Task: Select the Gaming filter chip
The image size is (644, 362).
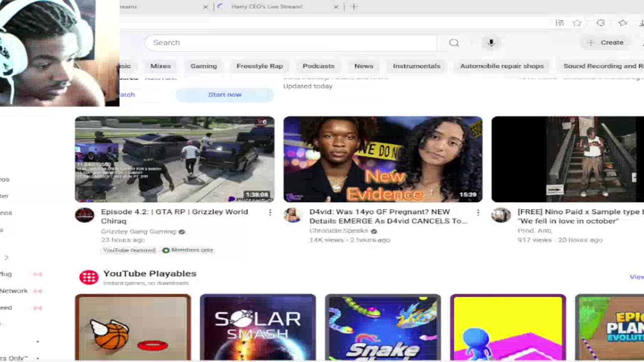Action: pos(204,66)
